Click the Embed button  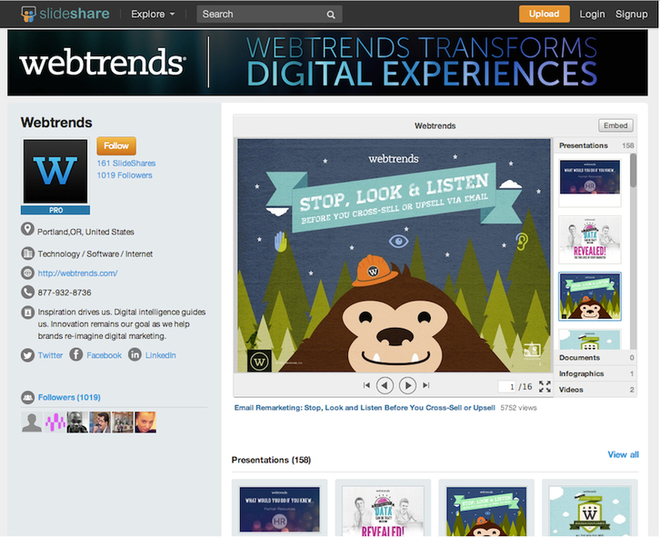click(x=615, y=125)
